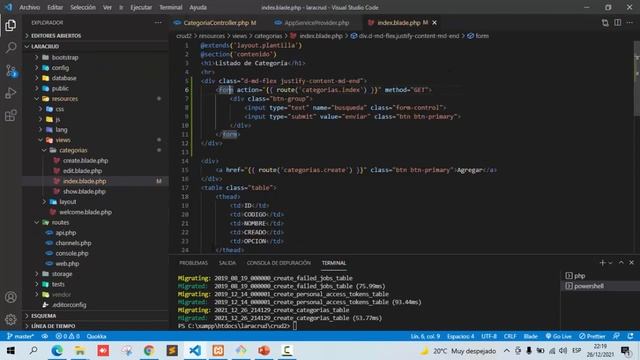Open web.php routes file
The image size is (640, 360).
[x=67, y=264]
